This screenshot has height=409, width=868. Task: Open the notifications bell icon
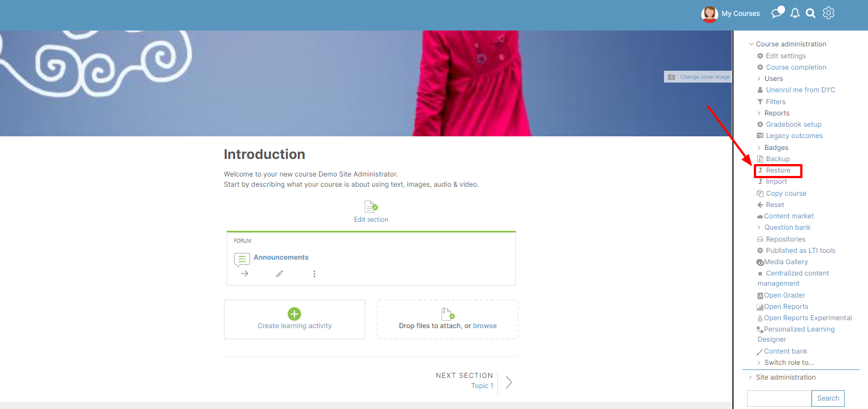point(795,13)
